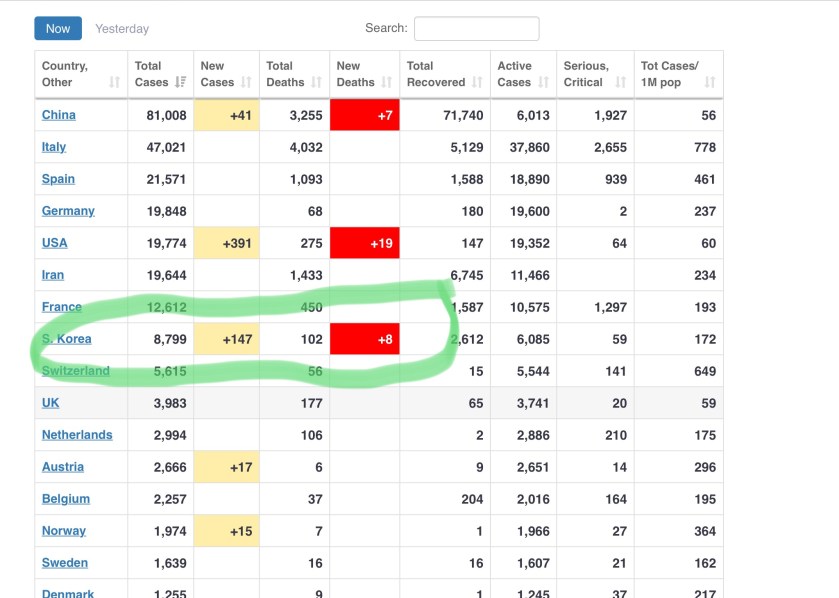Sort table by New Cases arrows
Image resolution: width=839 pixels, height=598 pixels.
point(246,82)
